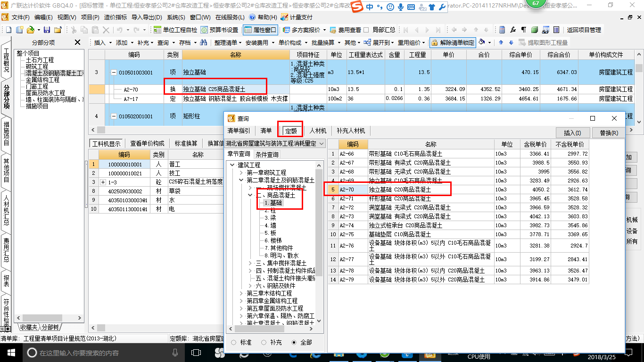Image resolution: width=644 pixels, height=362 pixels.
Task: Select 人材机汇总 vertical side tab
Action: [x=6, y=210]
